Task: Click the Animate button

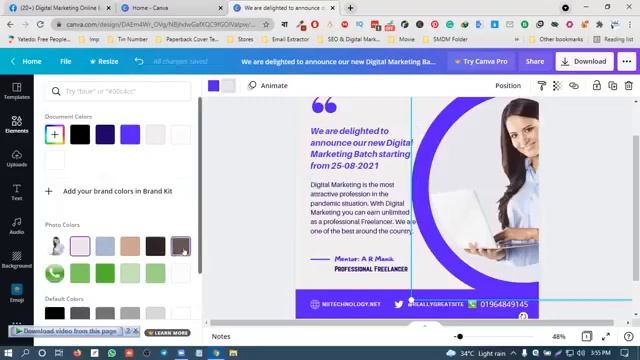Action: pos(268,85)
